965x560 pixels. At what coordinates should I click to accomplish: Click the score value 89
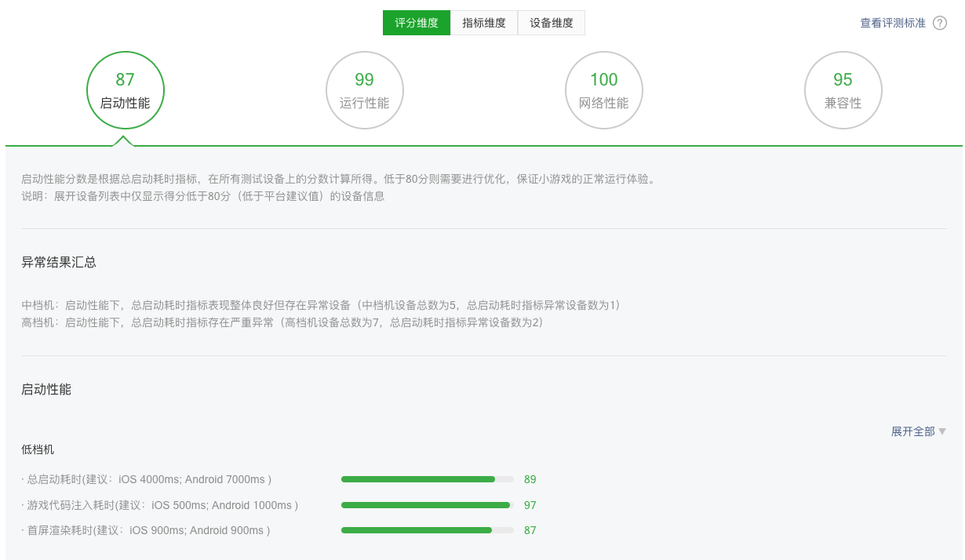[530, 479]
